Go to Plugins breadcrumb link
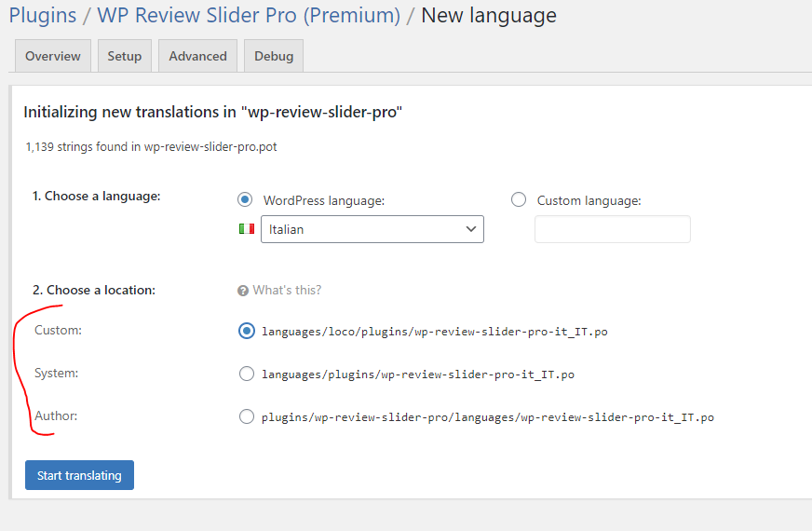 pyautogui.click(x=43, y=15)
